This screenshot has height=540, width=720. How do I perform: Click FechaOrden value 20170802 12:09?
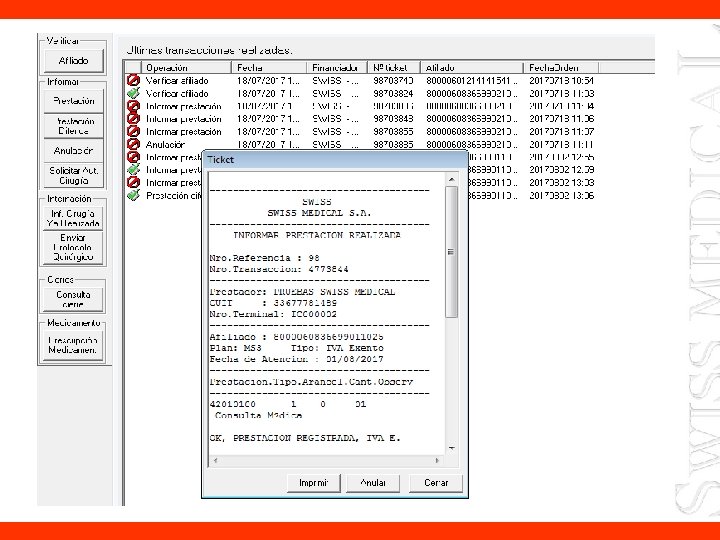[x=562, y=170]
